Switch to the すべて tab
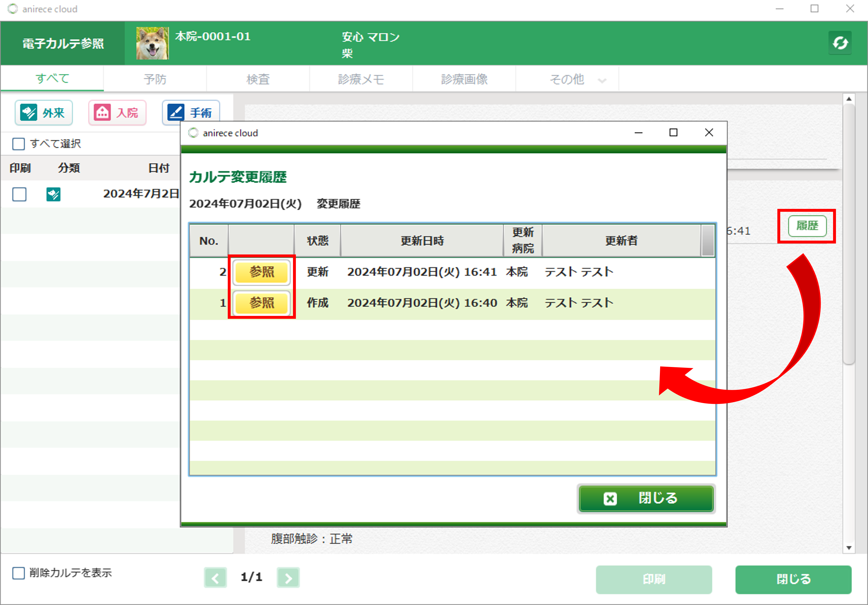868x605 pixels. [52, 78]
